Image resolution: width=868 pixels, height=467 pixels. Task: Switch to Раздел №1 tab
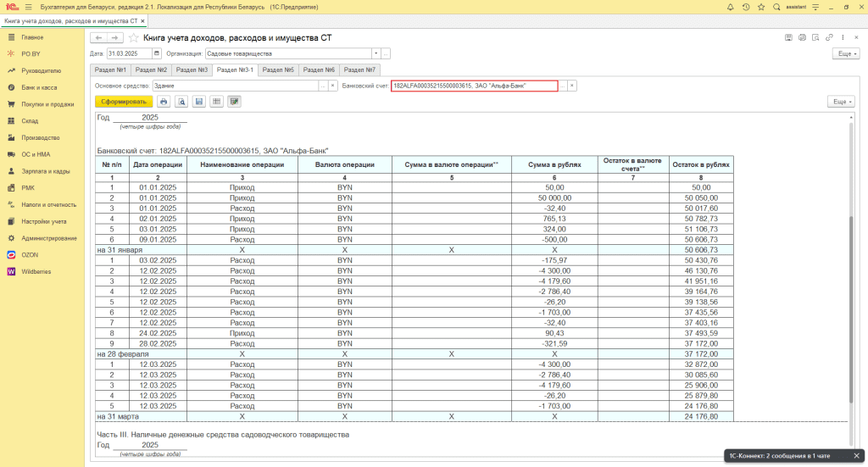coord(110,69)
